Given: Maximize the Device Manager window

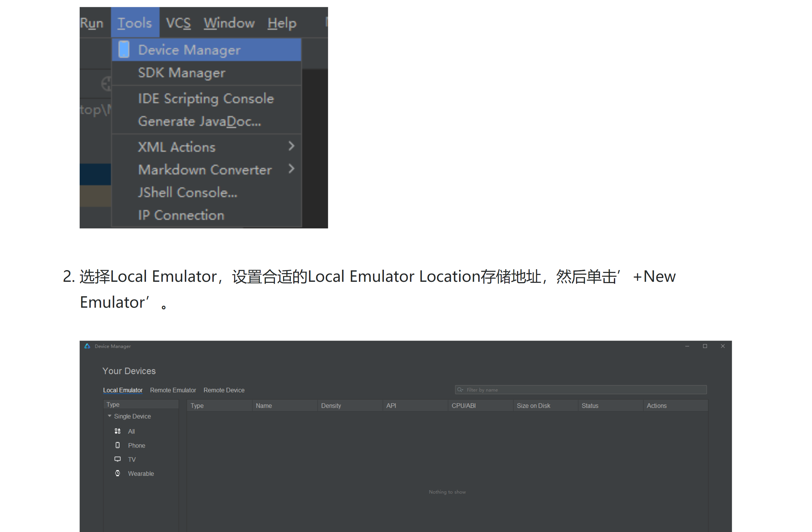Looking at the screenshot, I should [705, 346].
